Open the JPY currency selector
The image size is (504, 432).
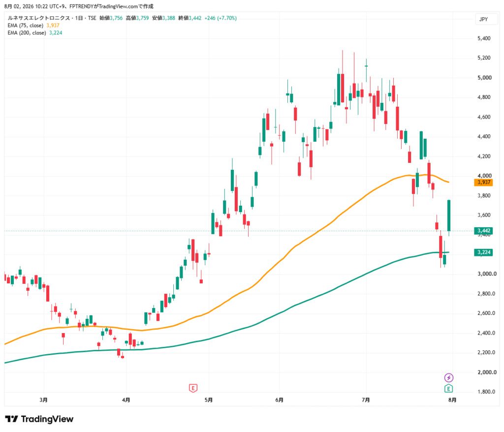tap(486, 19)
